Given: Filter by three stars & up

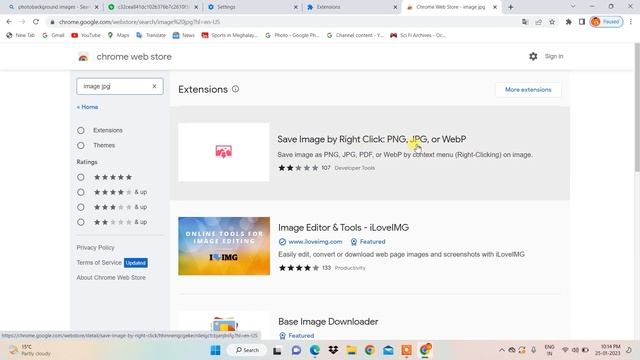Looking at the screenshot, I should pos(81,207).
